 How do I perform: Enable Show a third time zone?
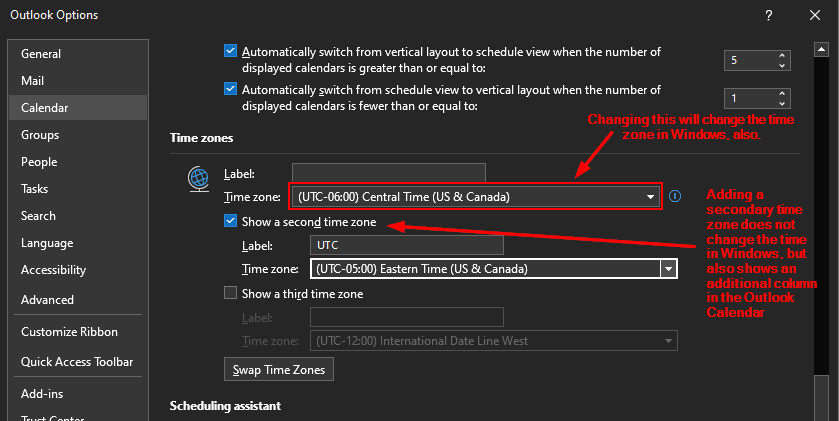pyautogui.click(x=232, y=294)
